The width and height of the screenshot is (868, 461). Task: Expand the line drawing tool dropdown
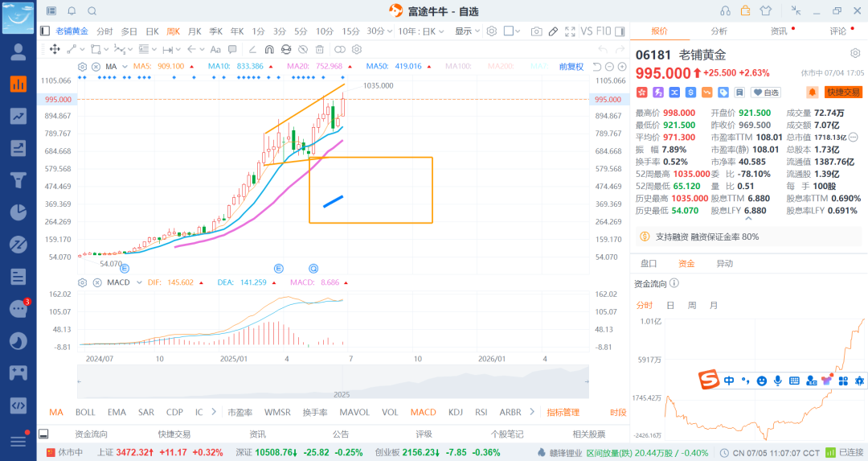point(83,49)
